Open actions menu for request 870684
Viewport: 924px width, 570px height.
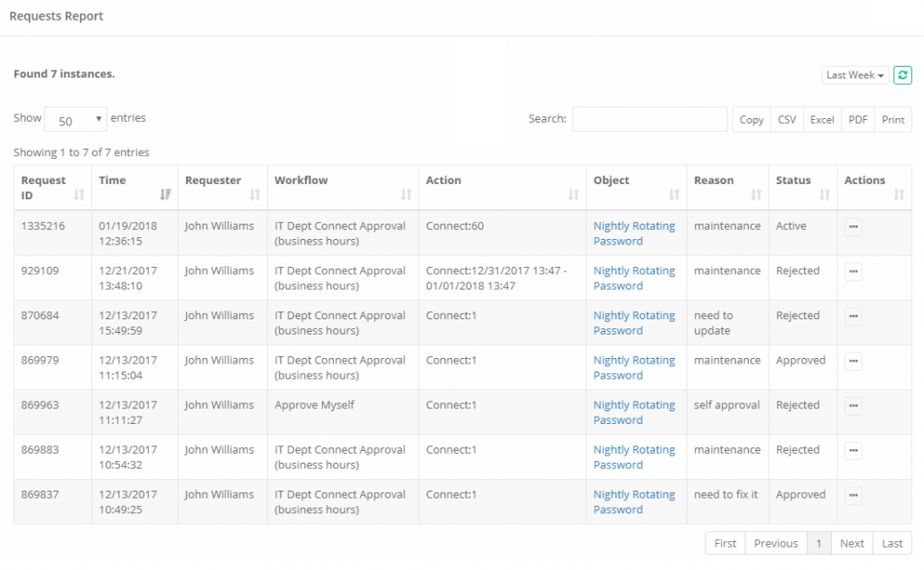pos(853,317)
